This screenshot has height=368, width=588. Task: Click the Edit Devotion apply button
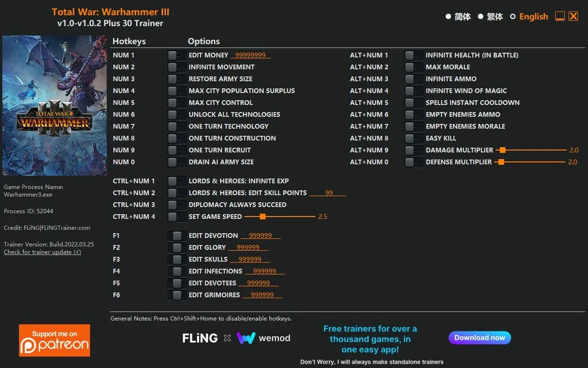[177, 236]
